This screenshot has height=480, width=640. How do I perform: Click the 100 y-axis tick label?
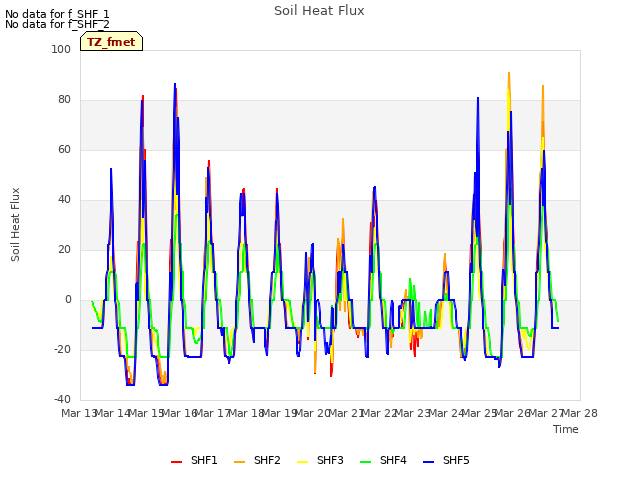pos(61,49)
